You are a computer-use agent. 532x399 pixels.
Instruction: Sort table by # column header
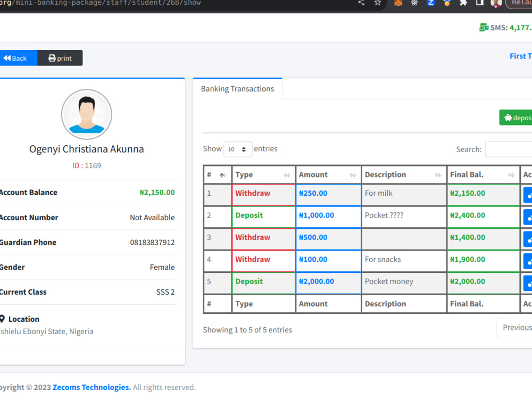(218, 174)
